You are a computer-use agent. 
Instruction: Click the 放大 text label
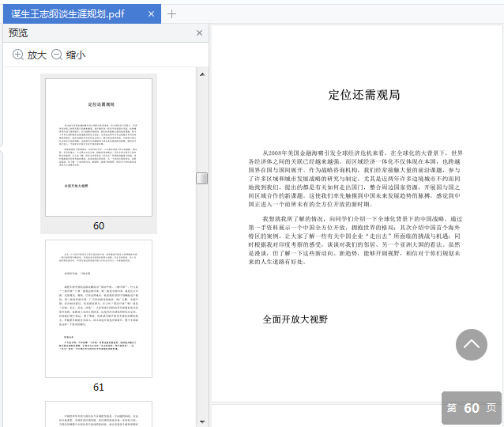click(37, 55)
